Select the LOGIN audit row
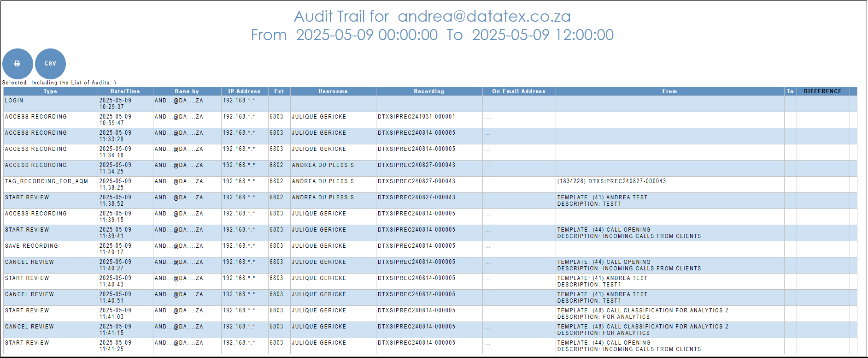The height and width of the screenshot is (358, 868). [14, 101]
